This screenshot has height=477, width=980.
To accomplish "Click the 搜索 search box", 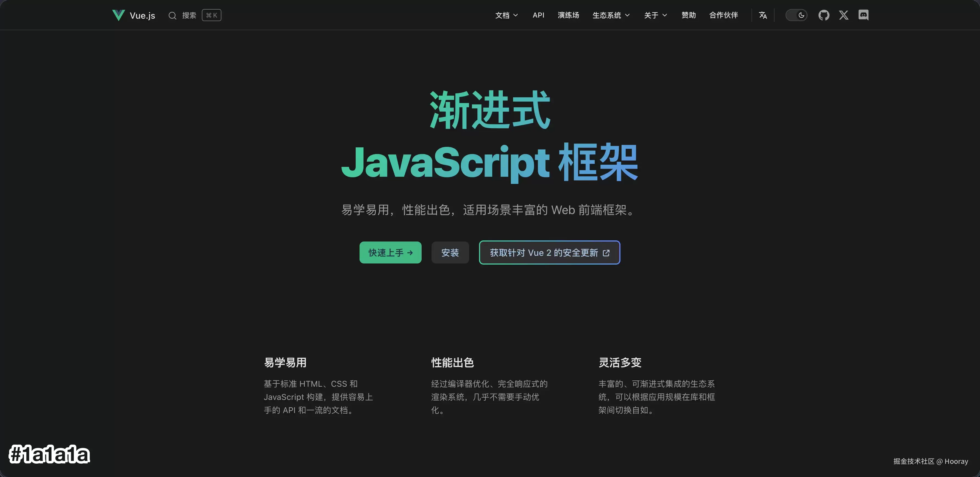I will click(x=194, y=15).
